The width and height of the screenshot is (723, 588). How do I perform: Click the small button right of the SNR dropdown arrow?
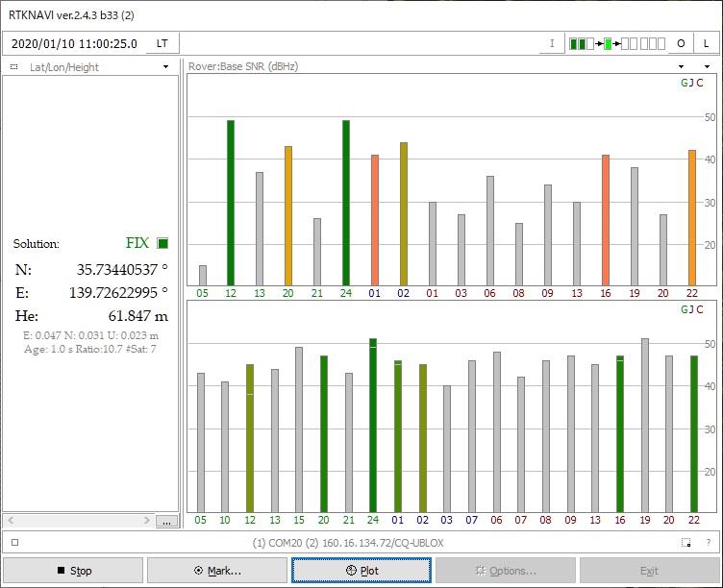[x=708, y=67]
